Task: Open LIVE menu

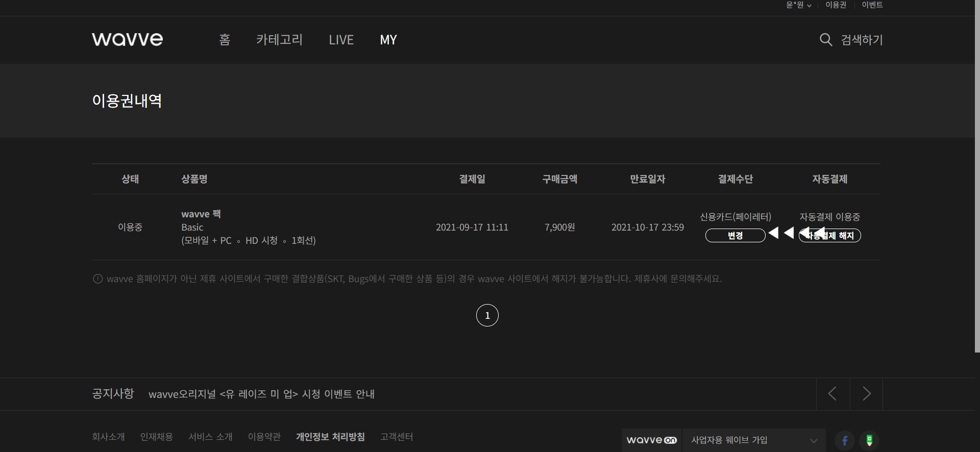Action: tap(341, 40)
